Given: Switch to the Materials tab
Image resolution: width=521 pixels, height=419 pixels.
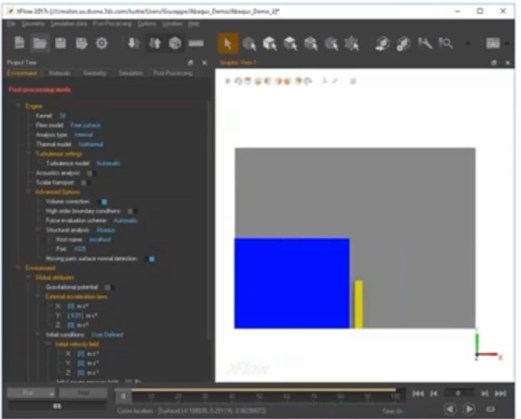Looking at the screenshot, I should (x=59, y=73).
